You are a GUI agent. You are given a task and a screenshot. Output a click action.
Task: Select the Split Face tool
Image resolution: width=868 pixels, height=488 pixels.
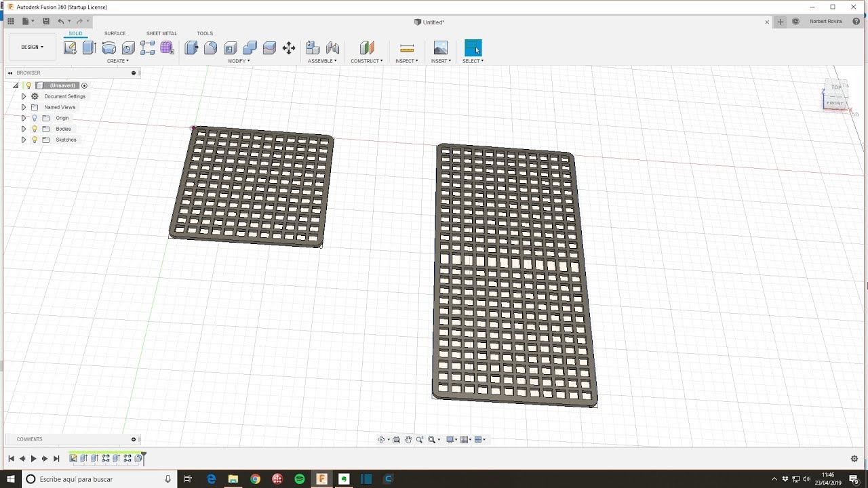[x=269, y=47]
